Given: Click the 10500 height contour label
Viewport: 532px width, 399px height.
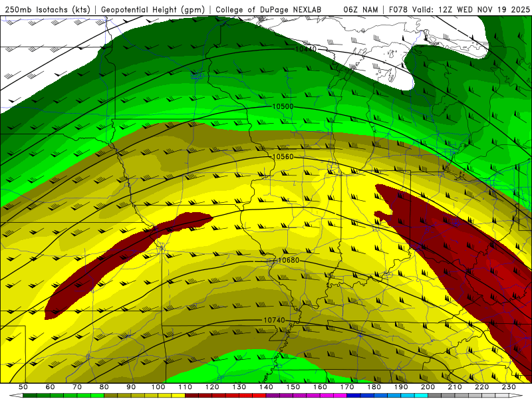Looking at the screenshot, I should [x=283, y=106].
